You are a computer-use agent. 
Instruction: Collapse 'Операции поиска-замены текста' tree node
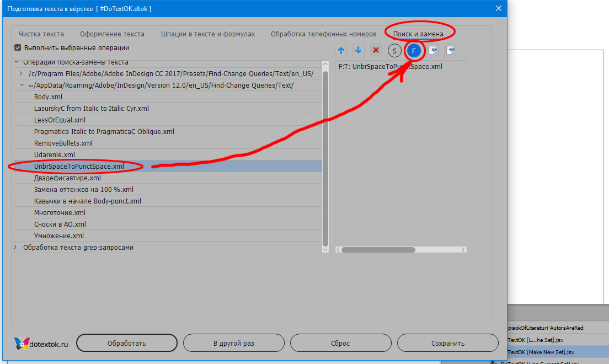pos(17,62)
